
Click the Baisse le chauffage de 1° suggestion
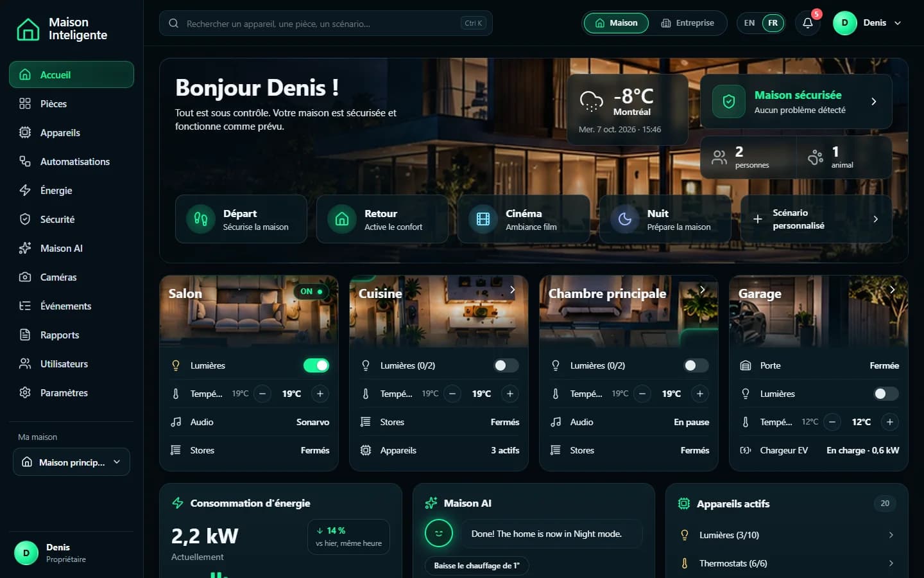[x=477, y=566]
